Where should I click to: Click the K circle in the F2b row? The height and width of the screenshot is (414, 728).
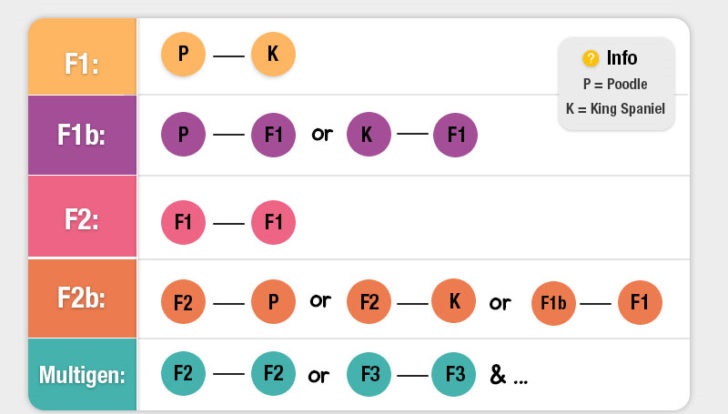[x=454, y=302]
